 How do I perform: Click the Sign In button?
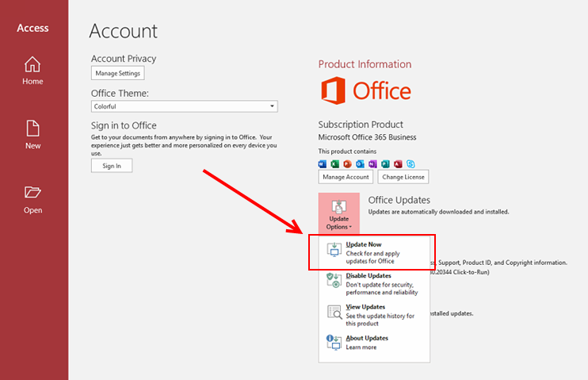coord(112,166)
